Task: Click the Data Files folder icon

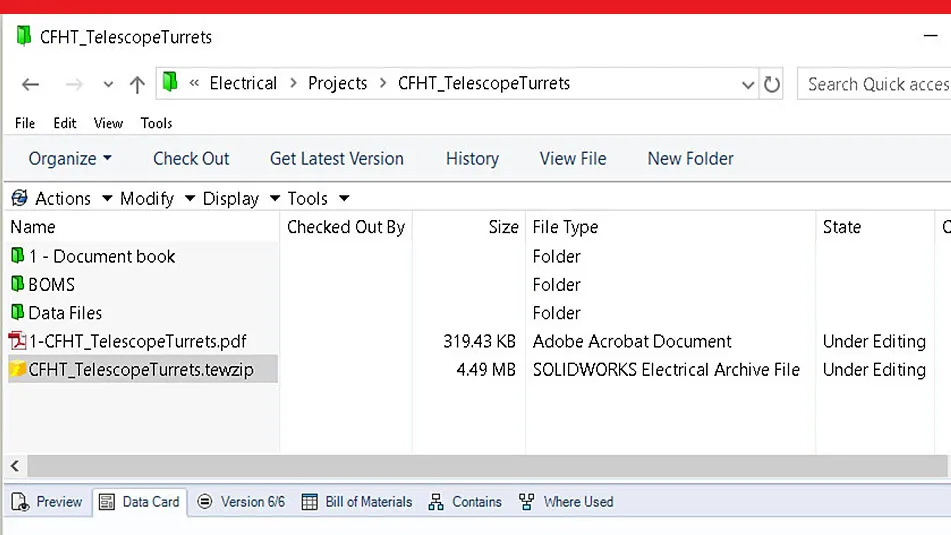Action: pyautogui.click(x=18, y=312)
